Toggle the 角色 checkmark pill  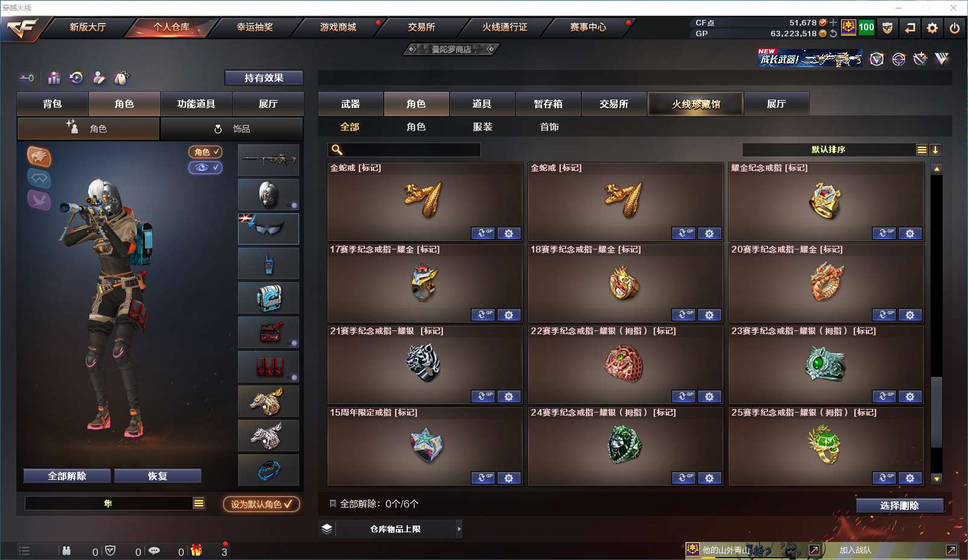205,152
